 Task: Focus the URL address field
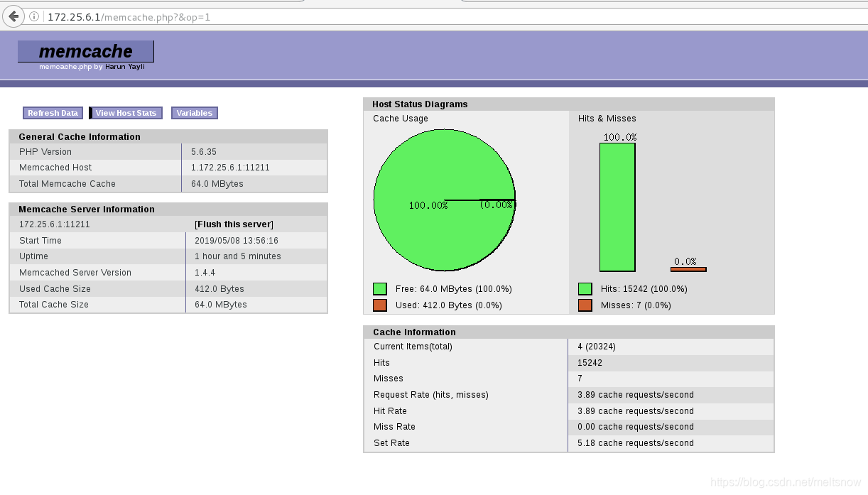(455, 16)
